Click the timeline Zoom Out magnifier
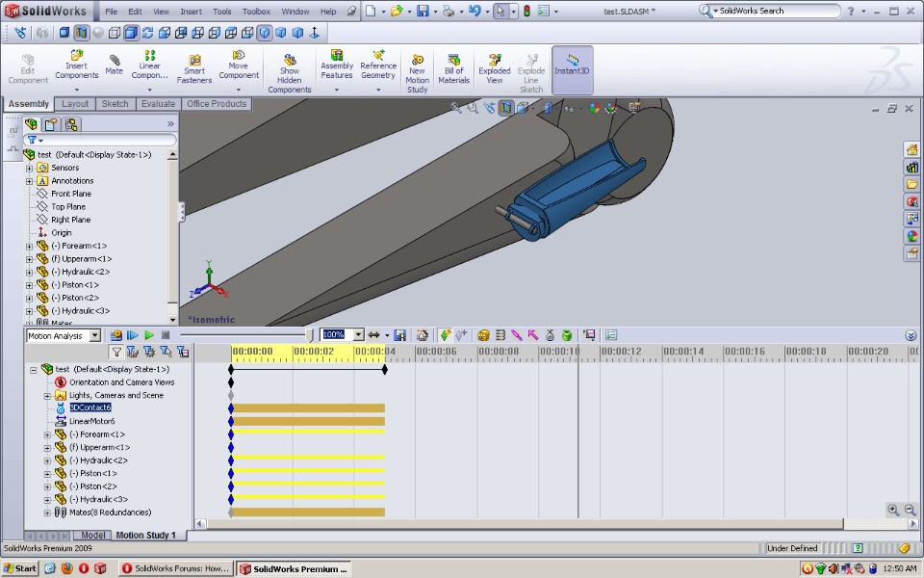The width and height of the screenshot is (924, 578). point(910,511)
